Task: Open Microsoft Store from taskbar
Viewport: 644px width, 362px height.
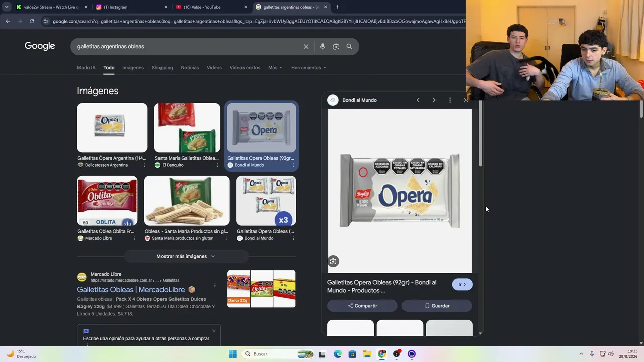Action: [x=352, y=354]
